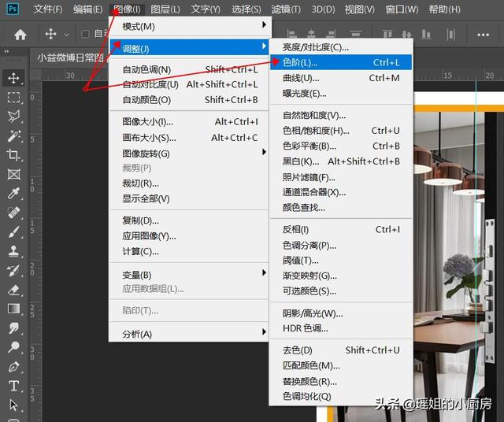This screenshot has width=504, height=422.
Task: Select the Gradient tool
Action: pyautogui.click(x=13, y=309)
